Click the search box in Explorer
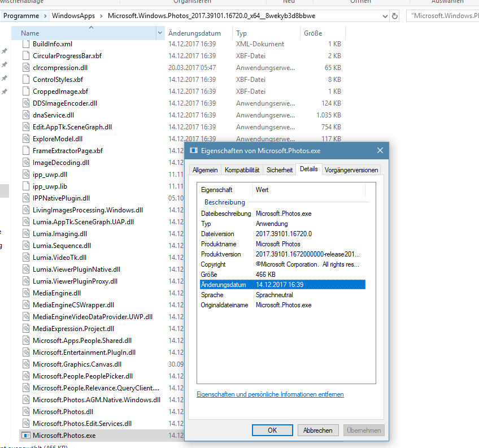 coord(443,16)
